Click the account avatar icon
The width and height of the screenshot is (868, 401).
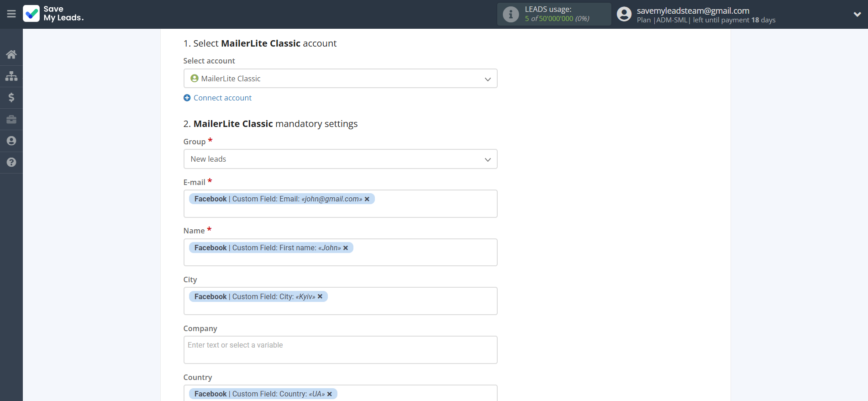click(624, 14)
